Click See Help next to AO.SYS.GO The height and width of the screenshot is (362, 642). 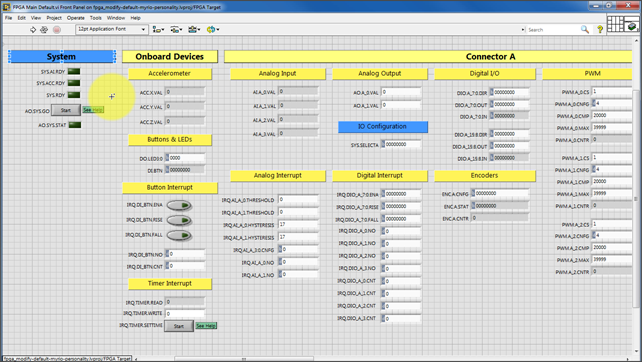[x=93, y=110]
